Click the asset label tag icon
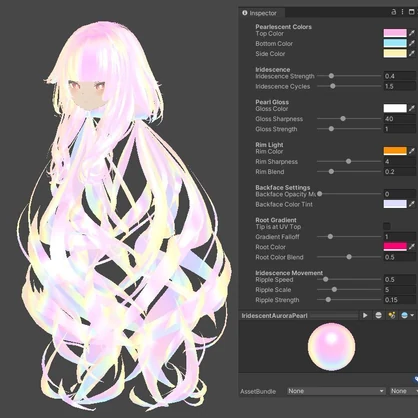 [416, 379]
